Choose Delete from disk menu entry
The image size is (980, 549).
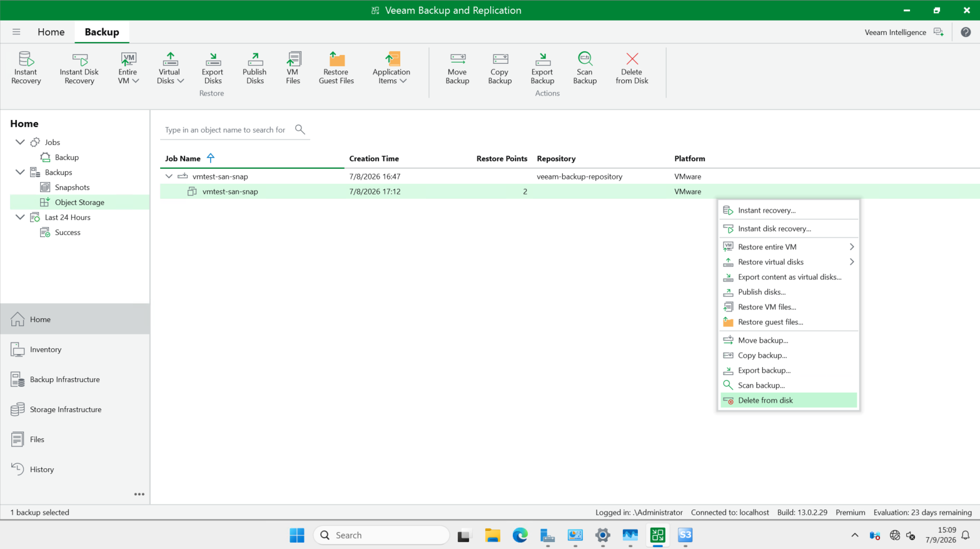(x=789, y=400)
